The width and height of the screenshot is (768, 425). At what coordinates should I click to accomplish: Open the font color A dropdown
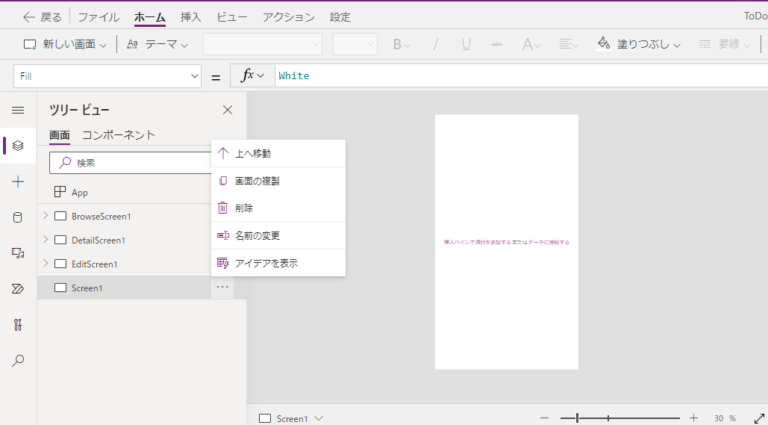(x=531, y=45)
